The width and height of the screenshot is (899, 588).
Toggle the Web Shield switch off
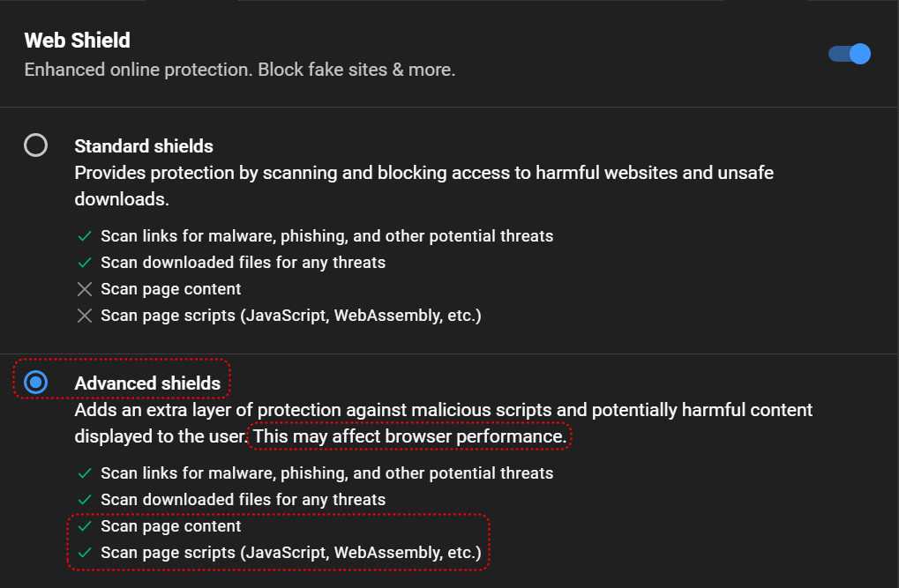(x=850, y=55)
